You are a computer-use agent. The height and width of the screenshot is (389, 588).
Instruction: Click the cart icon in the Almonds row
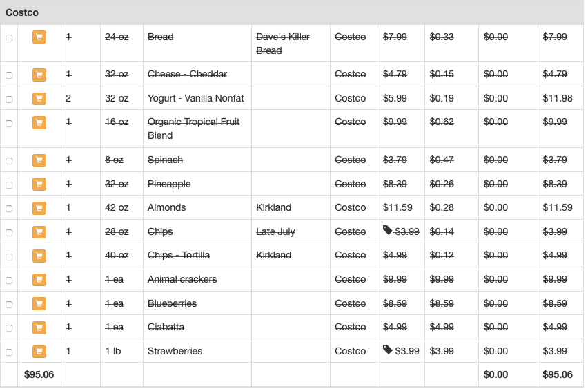pyautogui.click(x=39, y=208)
